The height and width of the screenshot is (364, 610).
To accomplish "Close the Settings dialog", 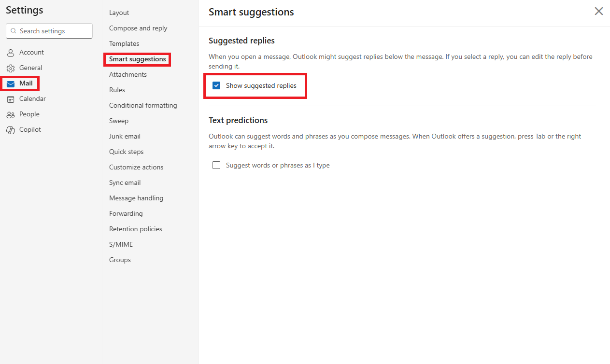I will 598,11.
